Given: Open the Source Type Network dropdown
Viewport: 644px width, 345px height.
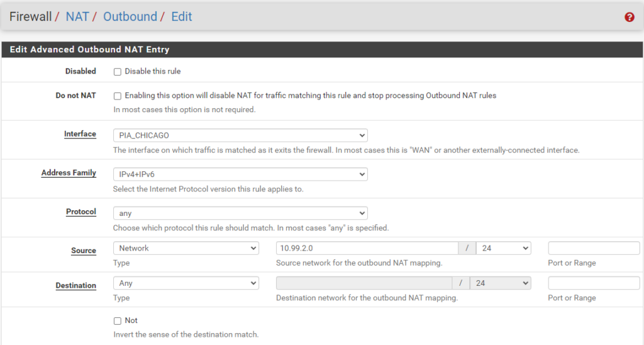Looking at the screenshot, I should point(186,248).
